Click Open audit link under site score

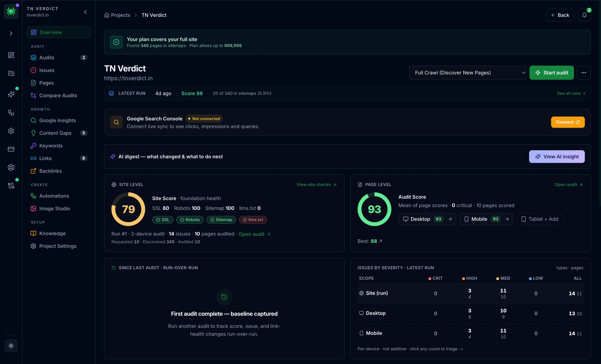pos(254,234)
